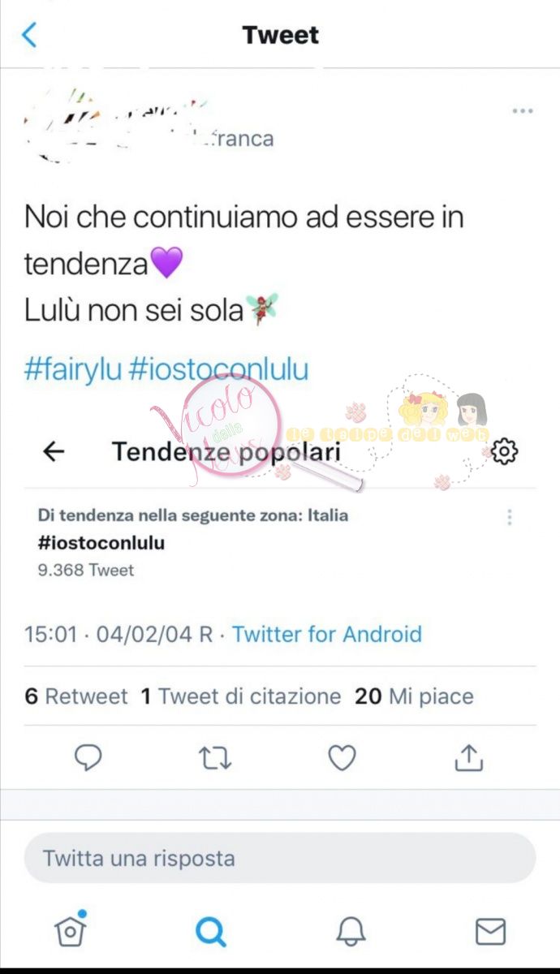
Task: Select the Search magnifier tab
Action: point(210,931)
